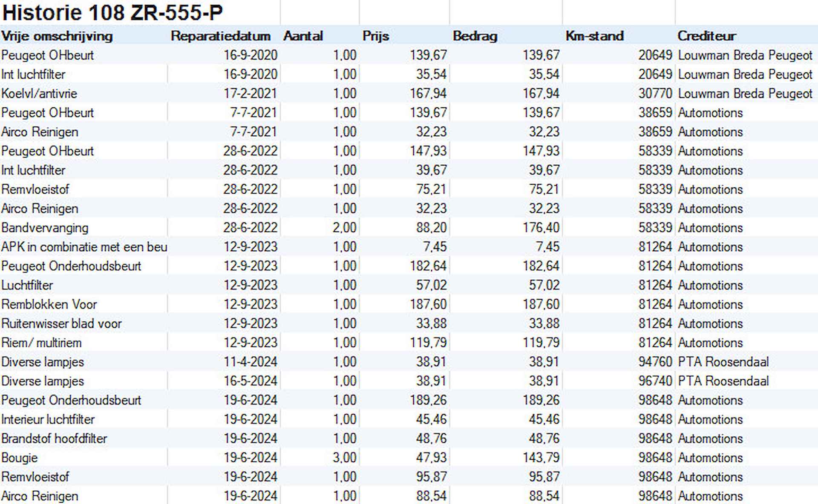Click the amount 176,40
Screen dimensions: 818x504
pos(541,228)
